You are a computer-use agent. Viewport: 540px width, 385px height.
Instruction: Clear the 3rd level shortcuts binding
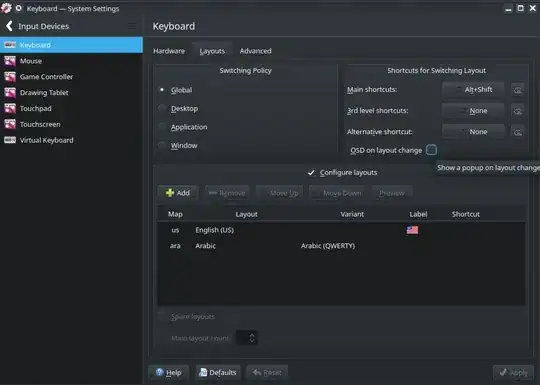(518, 111)
